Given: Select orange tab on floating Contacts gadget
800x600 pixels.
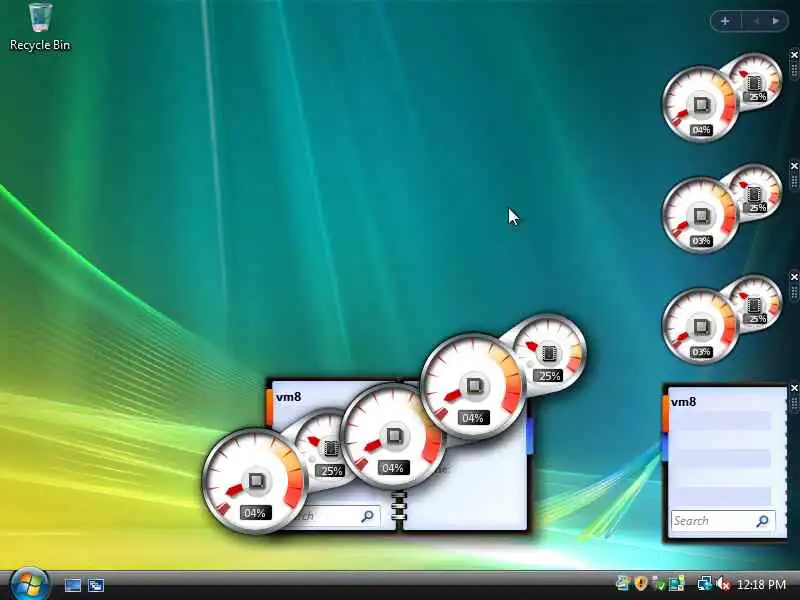Looking at the screenshot, I should 269,407.
